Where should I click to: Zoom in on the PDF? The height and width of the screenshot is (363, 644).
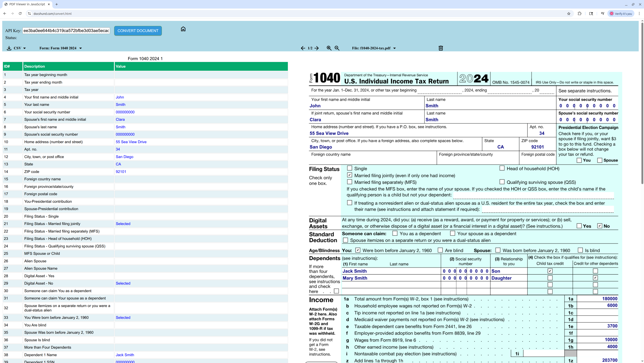pos(329,48)
